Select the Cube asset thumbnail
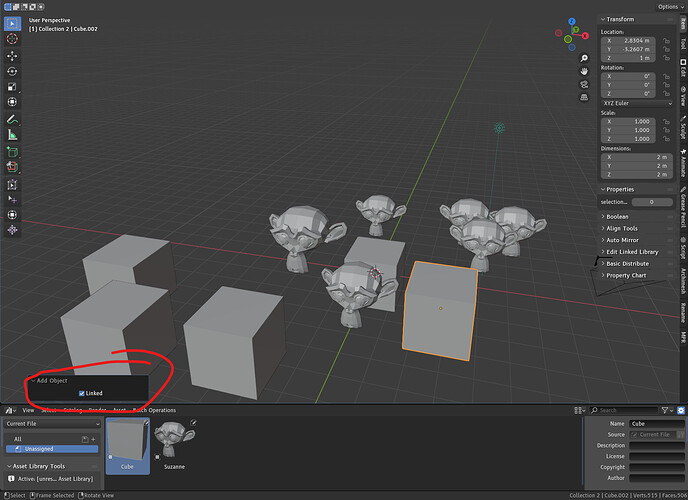 pyautogui.click(x=128, y=446)
